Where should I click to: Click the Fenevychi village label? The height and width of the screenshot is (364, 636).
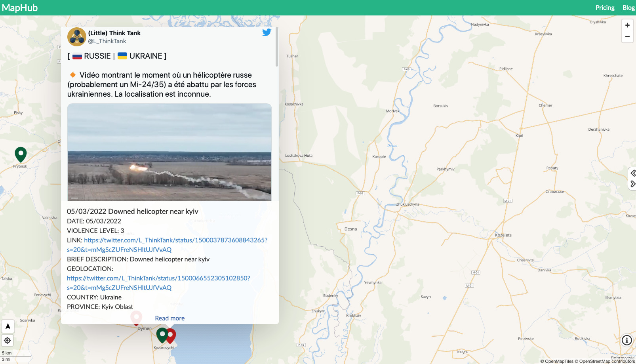42,295
